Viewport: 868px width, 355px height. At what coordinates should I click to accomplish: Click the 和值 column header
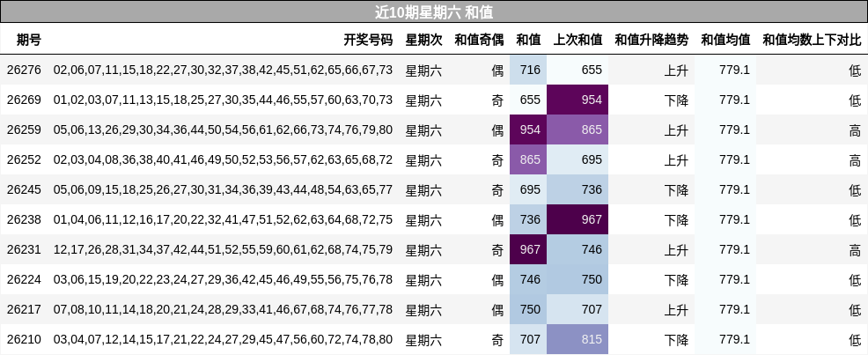(x=529, y=40)
